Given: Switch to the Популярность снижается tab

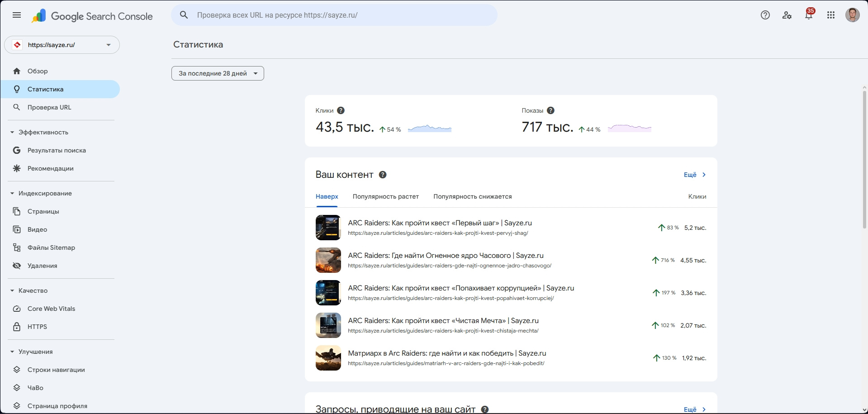Looking at the screenshot, I should pos(473,197).
